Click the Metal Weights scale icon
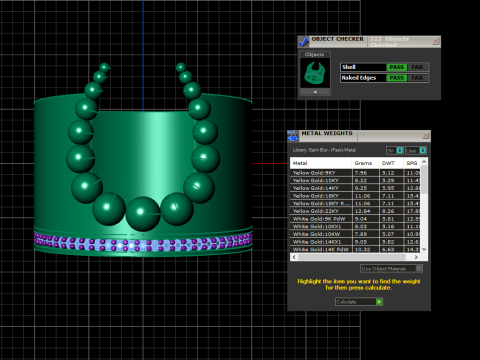Screen dimensions: 480x360 [x=293, y=136]
